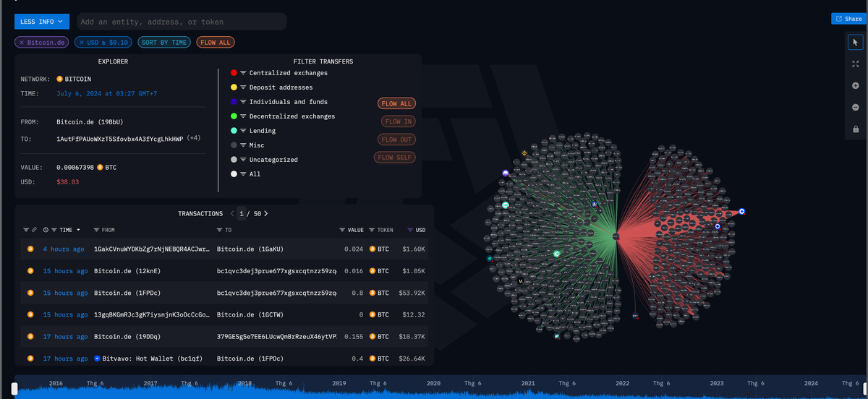The height and width of the screenshot is (399, 868).
Task: Toggle Misc filter
Action: (249, 145)
